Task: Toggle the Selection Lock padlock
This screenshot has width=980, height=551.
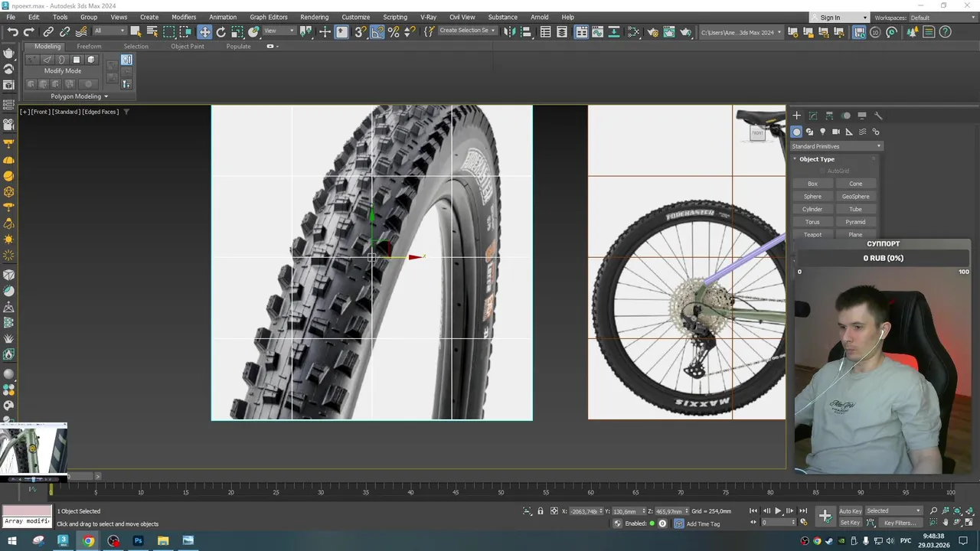Action: pyautogui.click(x=541, y=511)
